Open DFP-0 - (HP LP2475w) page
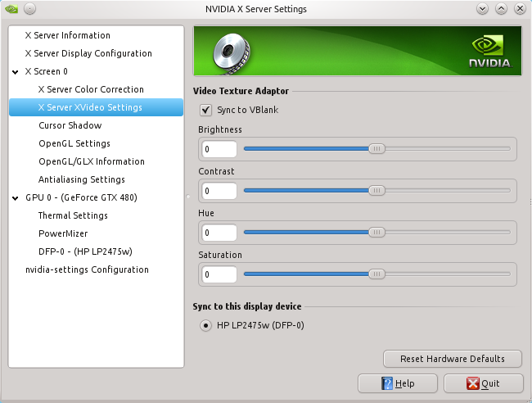Viewport: 532px width, 403px height. coord(85,251)
